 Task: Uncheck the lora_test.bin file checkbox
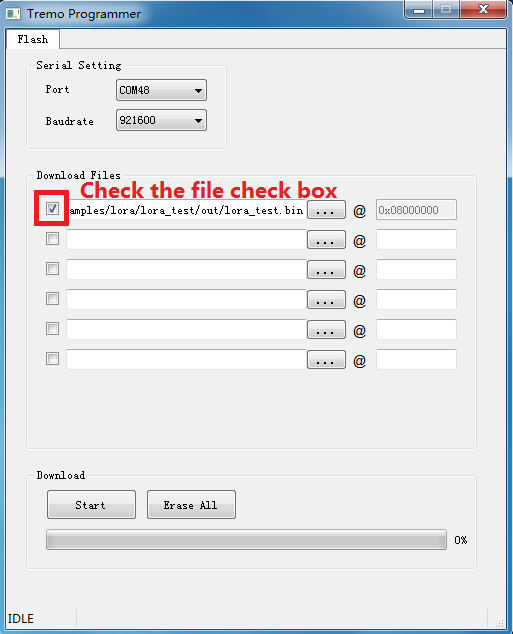52,209
